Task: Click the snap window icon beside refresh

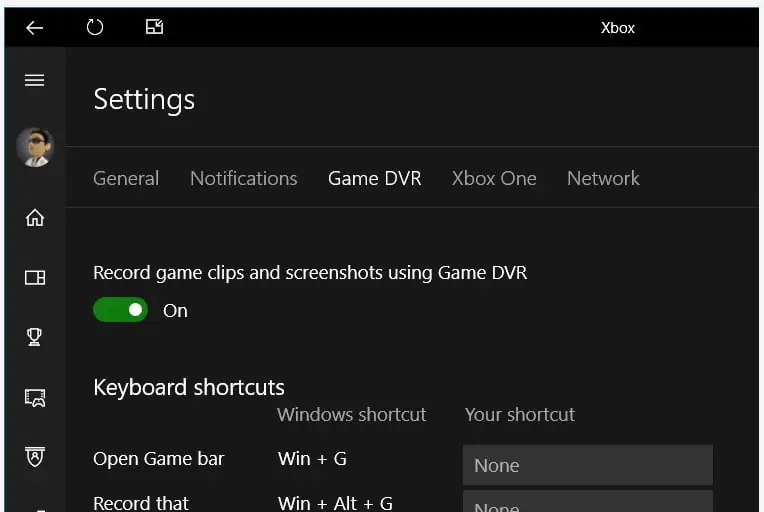Action: pos(154,26)
